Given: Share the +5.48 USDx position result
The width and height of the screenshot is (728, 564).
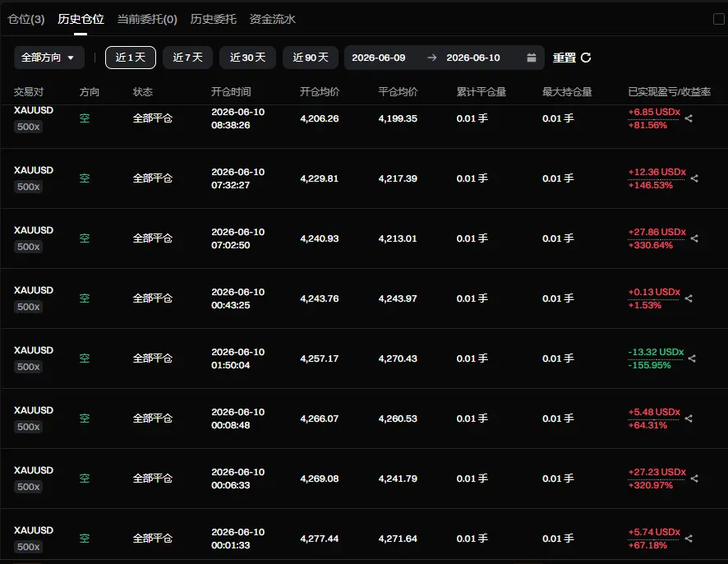Looking at the screenshot, I should pos(689,418).
